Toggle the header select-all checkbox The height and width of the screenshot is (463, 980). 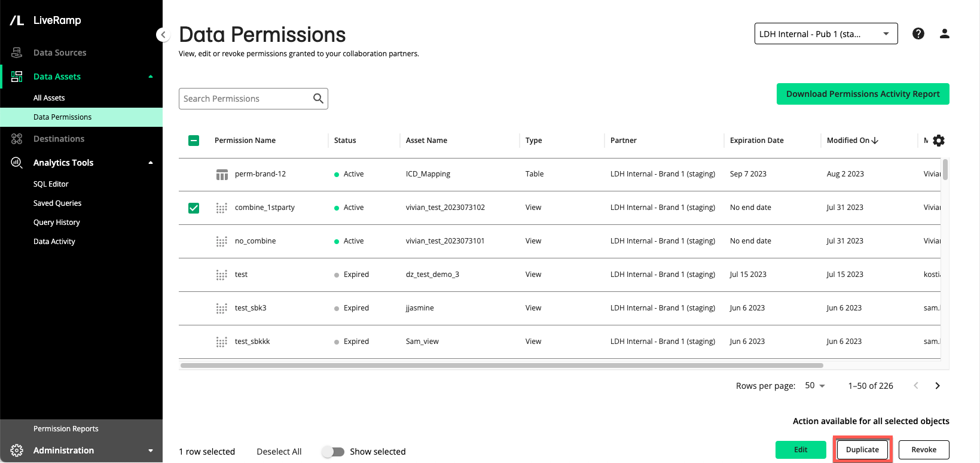point(194,141)
